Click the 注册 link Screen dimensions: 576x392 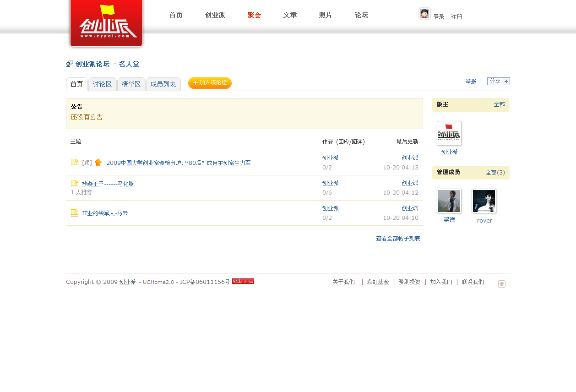click(456, 17)
